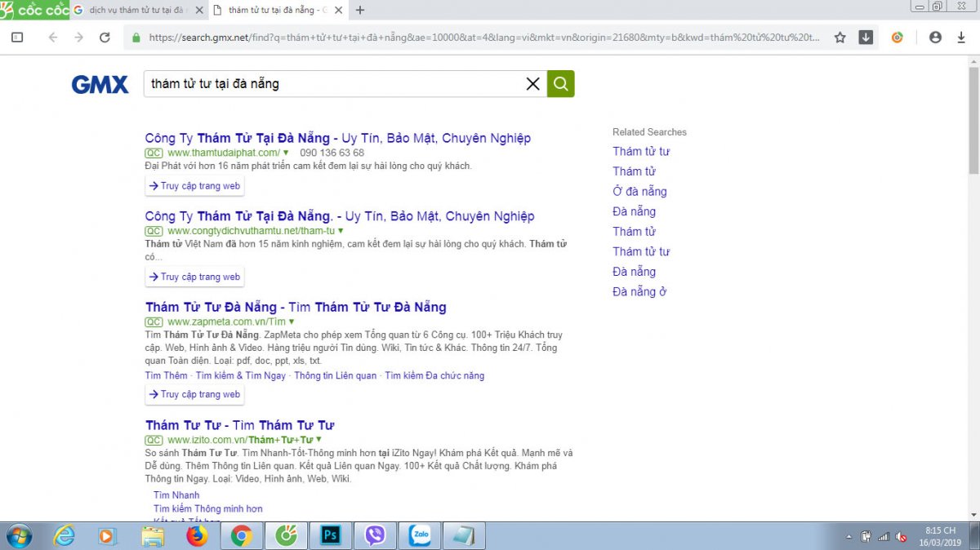Close the 'dịch vụ thám tử tư' tab

click(200, 11)
